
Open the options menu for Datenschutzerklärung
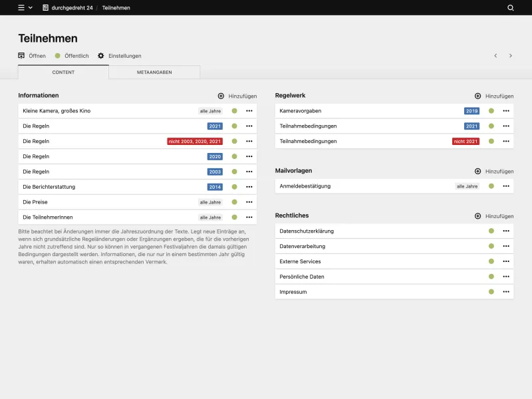click(x=506, y=231)
